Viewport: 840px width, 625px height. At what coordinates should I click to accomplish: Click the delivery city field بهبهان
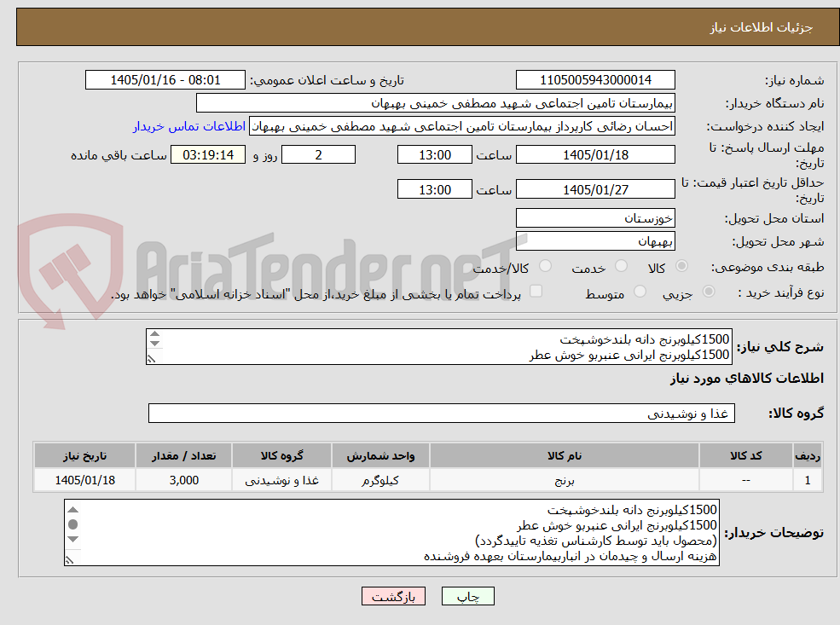point(595,241)
